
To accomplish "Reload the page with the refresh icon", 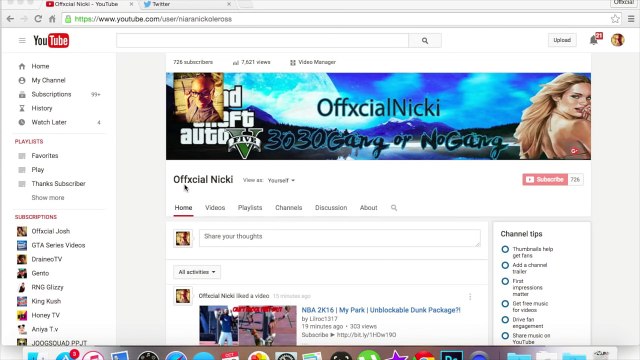I will [x=38, y=19].
